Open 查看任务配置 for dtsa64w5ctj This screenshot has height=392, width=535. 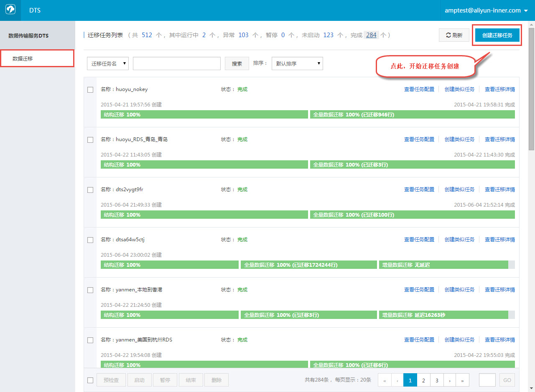419,240
